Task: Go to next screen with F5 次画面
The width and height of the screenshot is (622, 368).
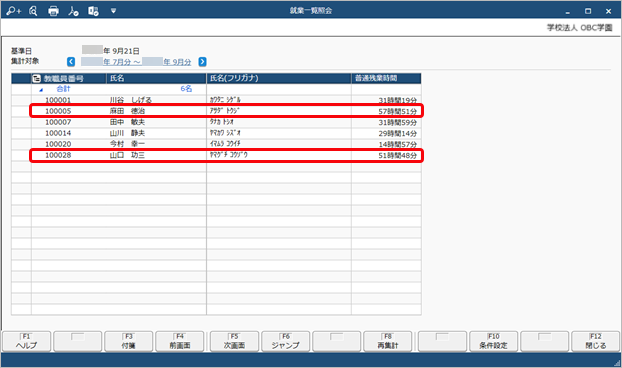Action: tap(234, 341)
